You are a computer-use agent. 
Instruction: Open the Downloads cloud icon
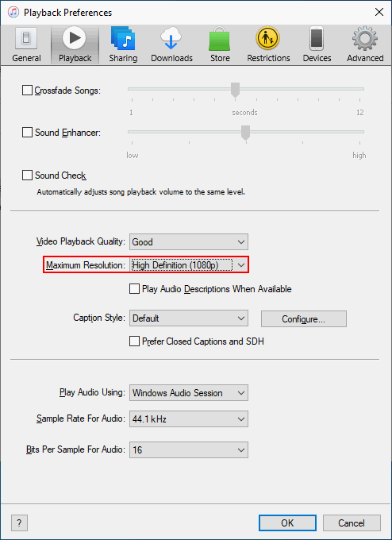171,38
